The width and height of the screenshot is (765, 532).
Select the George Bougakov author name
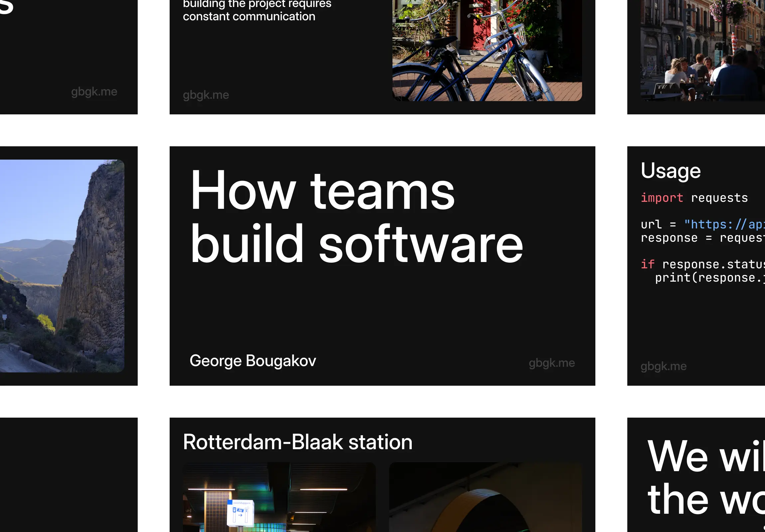[x=252, y=361]
